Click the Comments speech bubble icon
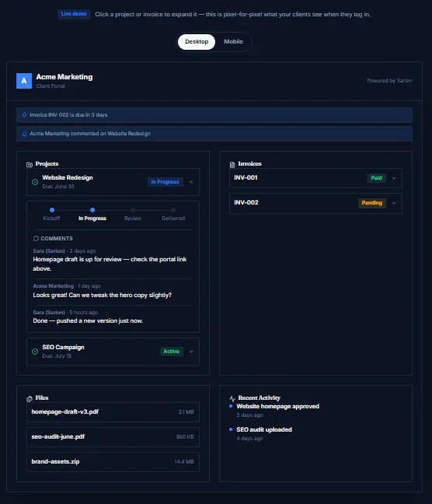This screenshot has height=504, width=432. (x=36, y=239)
